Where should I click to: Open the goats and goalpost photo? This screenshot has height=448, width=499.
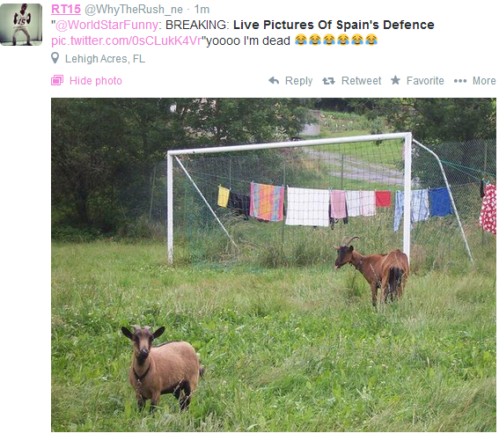[274, 265]
